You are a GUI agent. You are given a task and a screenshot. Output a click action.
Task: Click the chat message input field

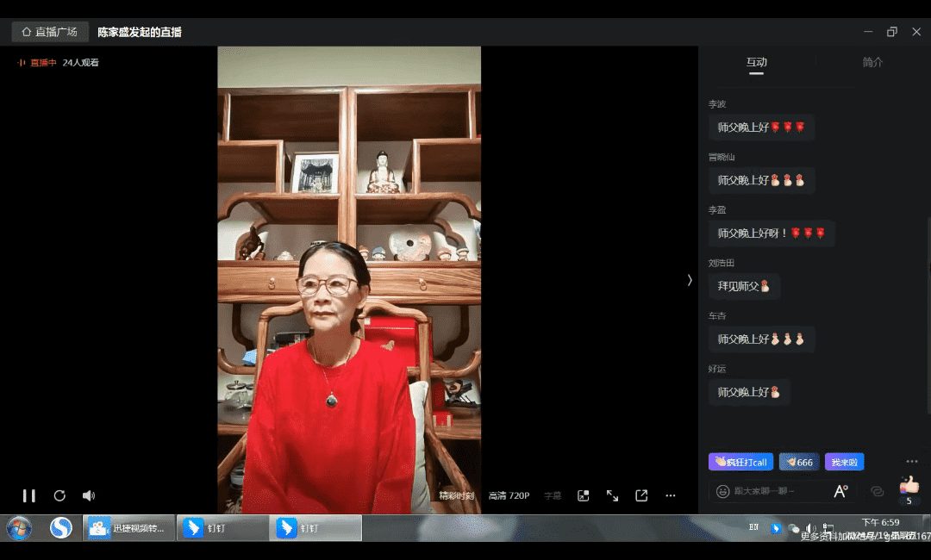[776, 491]
